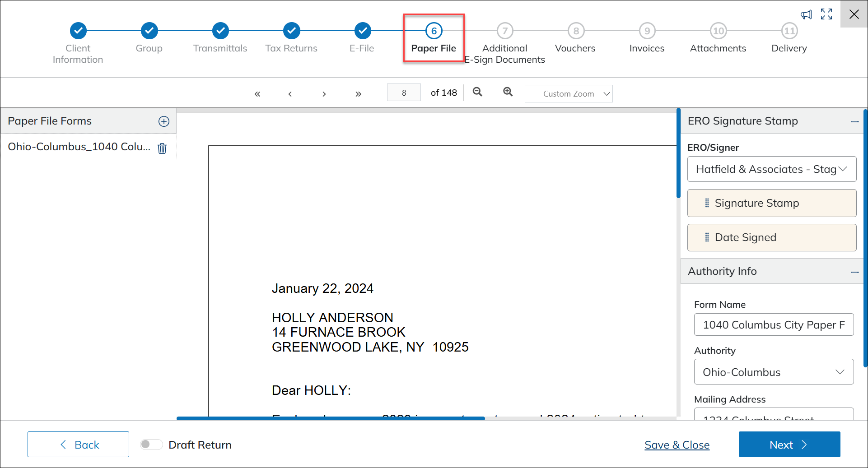
Task: Expand the Authority dropdown showing Ohio-Columbus
Action: (773, 372)
